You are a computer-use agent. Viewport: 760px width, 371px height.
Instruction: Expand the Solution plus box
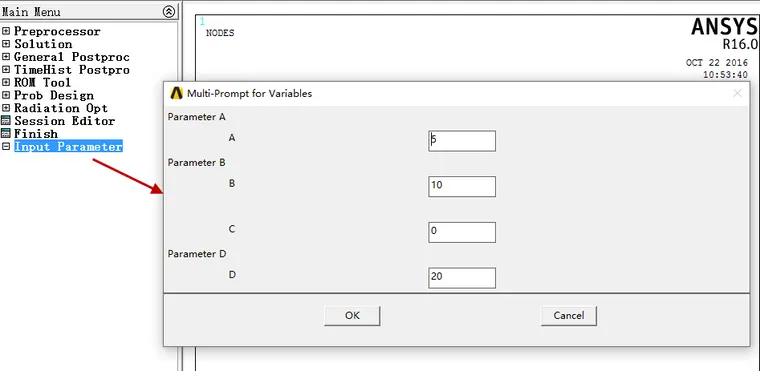pos(6,44)
